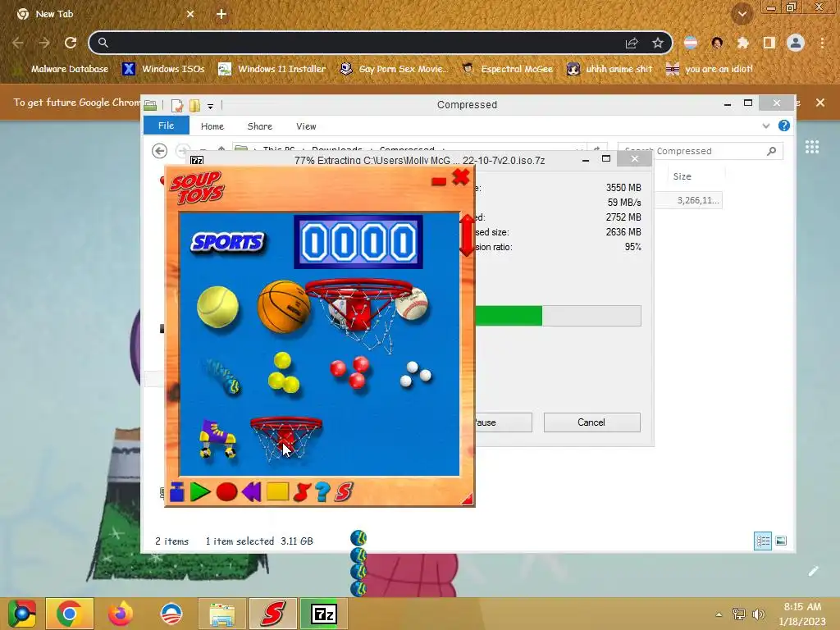Open the Home ribbon tab

(x=212, y=126)
